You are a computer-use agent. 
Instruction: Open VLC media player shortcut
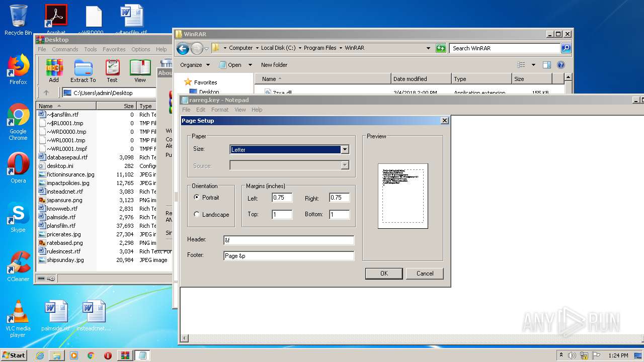tap(18, 319)
